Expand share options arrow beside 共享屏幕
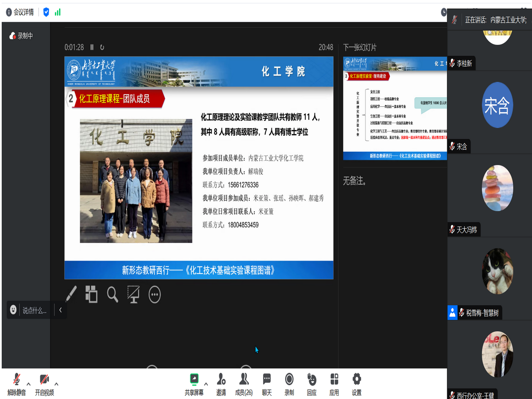Viewport: 532px width, 399px height. tap(206, 384)
